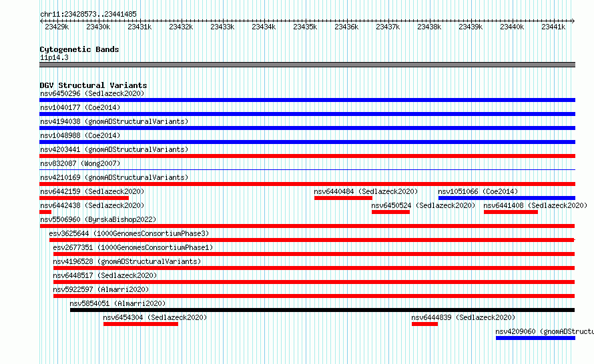The width and height of the screenshot is (594, 364).
Task: Click the red bar under nsv6444839
Action: (x=424, y=324)
